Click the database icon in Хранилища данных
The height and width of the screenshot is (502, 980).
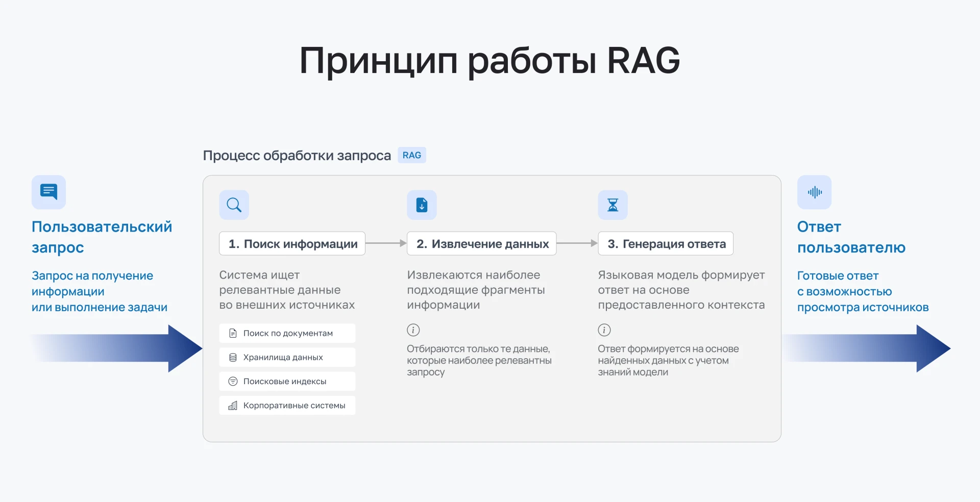[x=233, y=357]
